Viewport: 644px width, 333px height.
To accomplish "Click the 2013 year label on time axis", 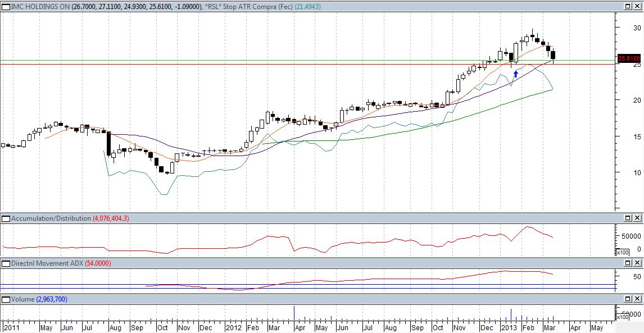I will point(508,327).
